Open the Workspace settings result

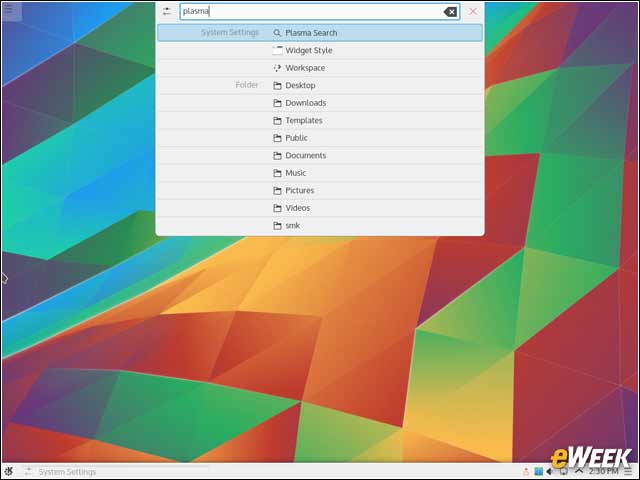[x=320, y=68]
